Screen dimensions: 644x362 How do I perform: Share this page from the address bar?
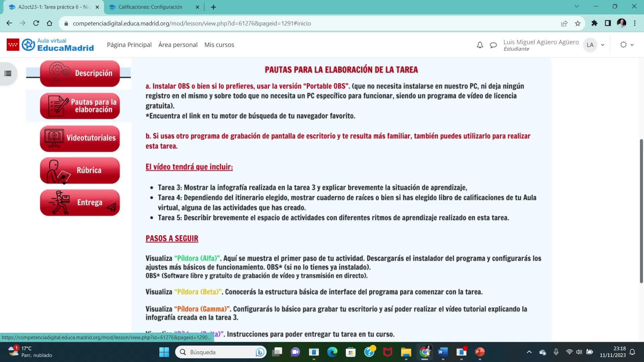click(x=564, y=23)
